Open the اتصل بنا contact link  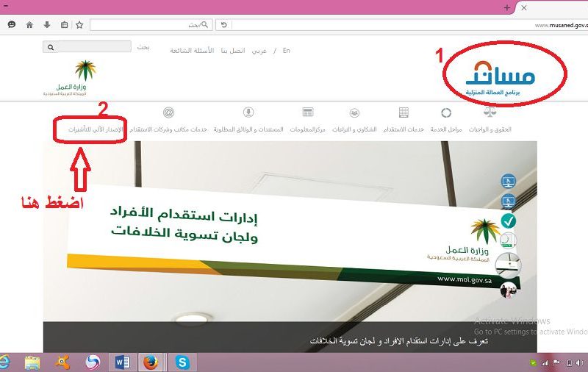pyautogui.click(x=235, y=51)
